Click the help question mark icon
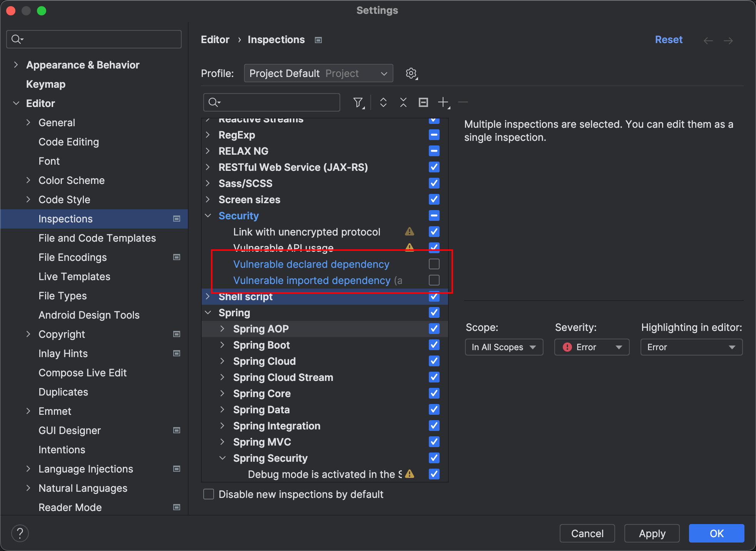 point(20,533)
